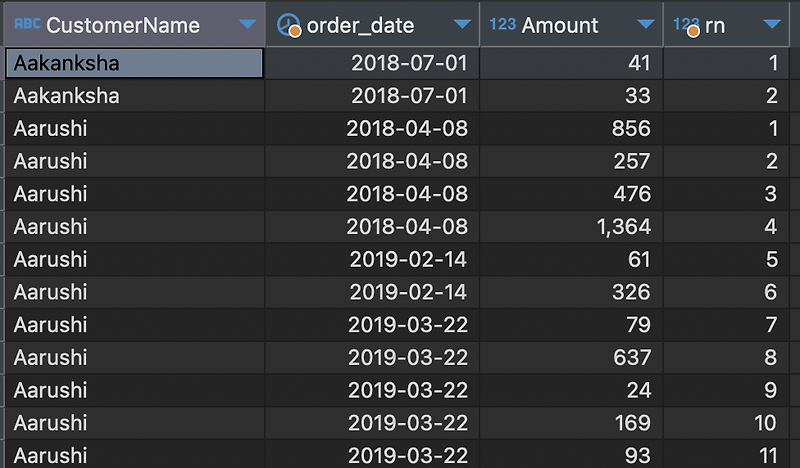Click the 123 numeric icon beside rn
The width and height of the screenshot is (800, 468).
click(686, 25)
